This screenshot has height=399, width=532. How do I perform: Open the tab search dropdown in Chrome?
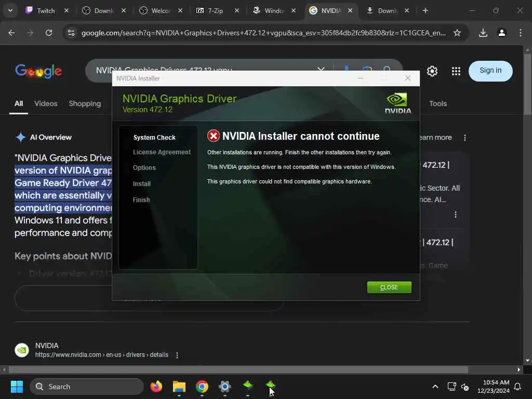coord(10,10)
